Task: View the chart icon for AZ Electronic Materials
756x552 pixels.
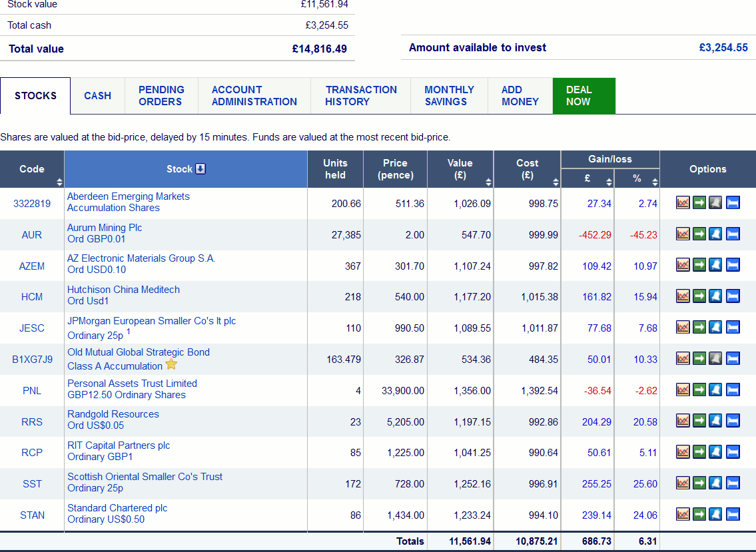Action: click(683, 265)
